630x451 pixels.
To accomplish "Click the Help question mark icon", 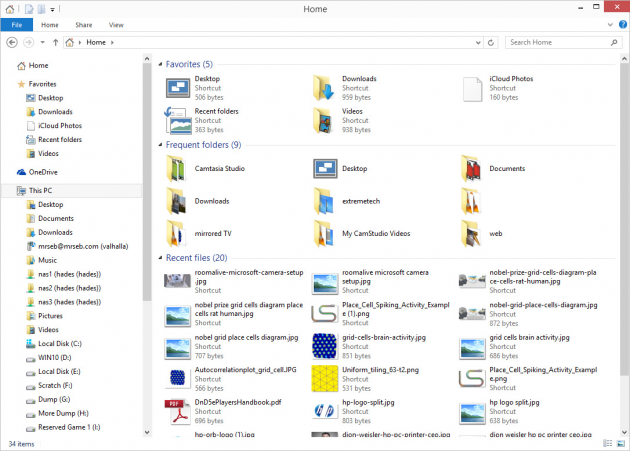I will [x=620, y=24].
